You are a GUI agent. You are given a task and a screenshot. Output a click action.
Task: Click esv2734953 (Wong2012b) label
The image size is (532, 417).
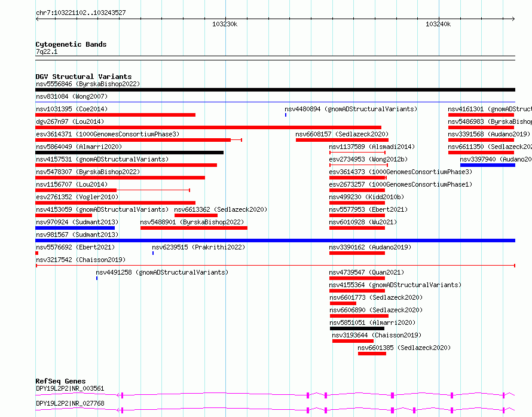368,159
